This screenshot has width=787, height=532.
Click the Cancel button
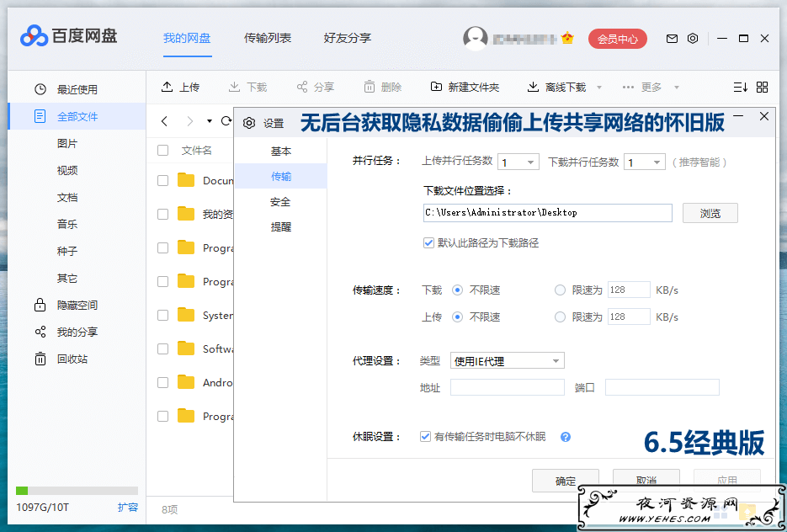click(x=646, y=481)
